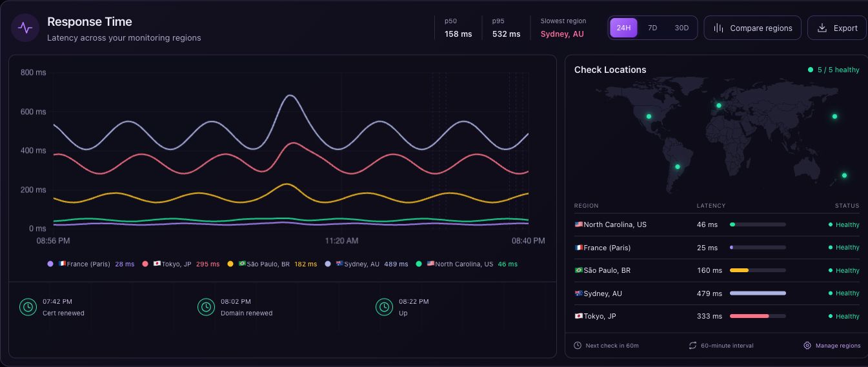
Task: Click the clock icon beside 08:22 PM Up
Action: click(384, 307)
